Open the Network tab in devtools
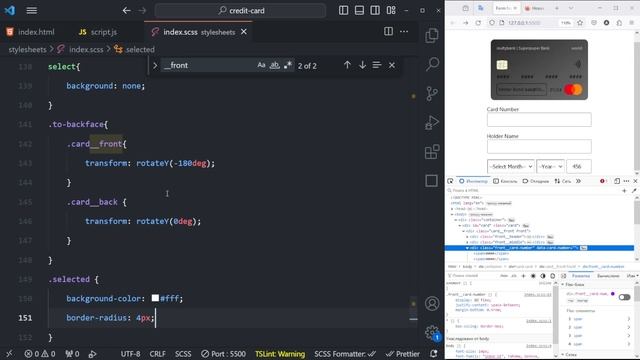Screen dimensions: 640x360 coord(563,181)
